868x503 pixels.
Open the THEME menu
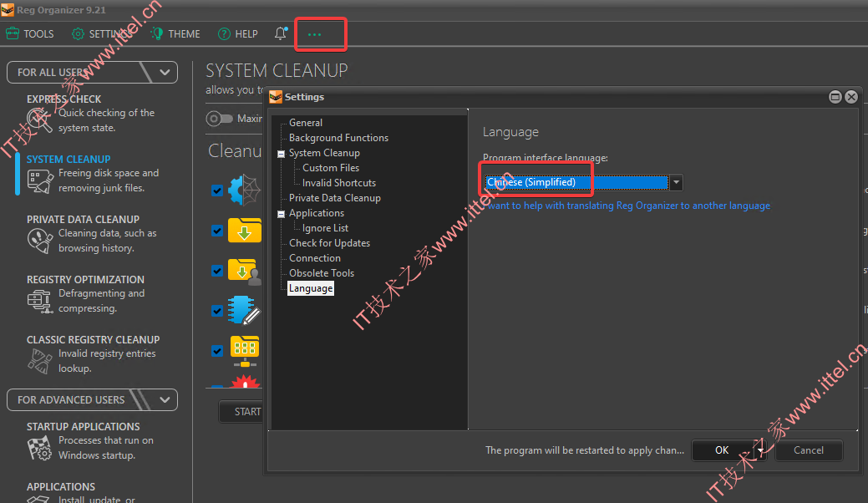click(175, 33)
